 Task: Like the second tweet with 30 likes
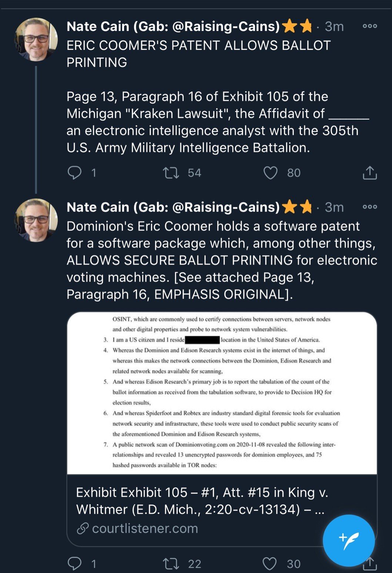pos(269,563)
